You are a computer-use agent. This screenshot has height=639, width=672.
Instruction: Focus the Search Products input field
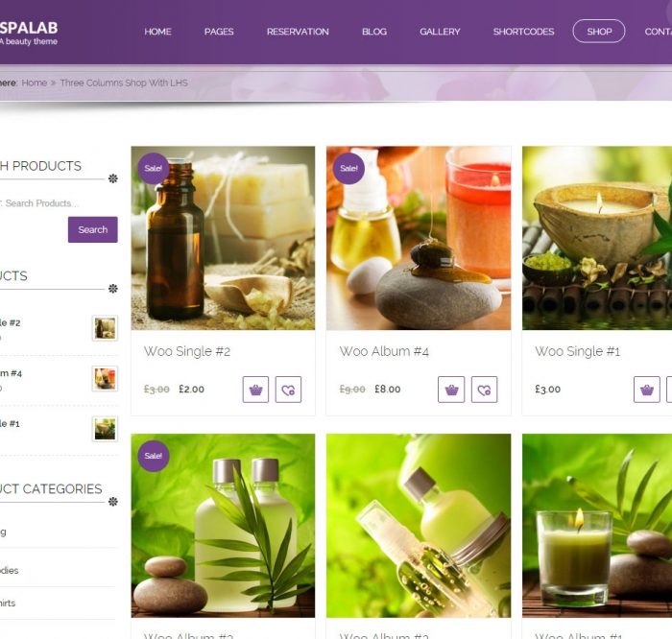pos(56,203)
